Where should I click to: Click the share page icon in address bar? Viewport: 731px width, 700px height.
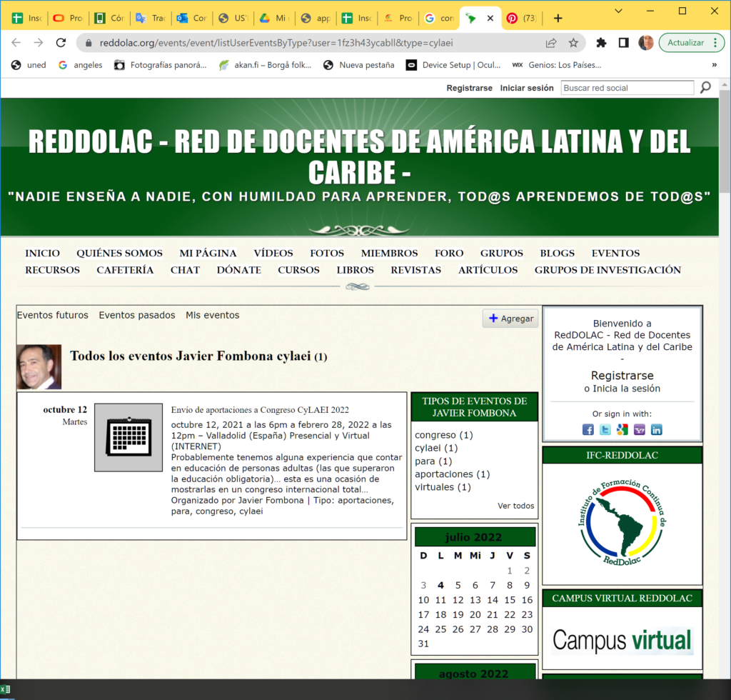pyautogui.click(x=551, y=43)
